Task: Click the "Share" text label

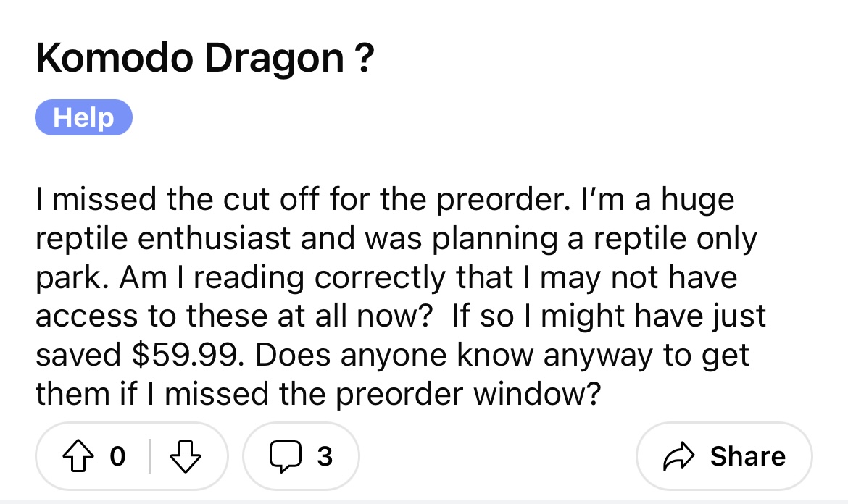Action: (747, 456)
